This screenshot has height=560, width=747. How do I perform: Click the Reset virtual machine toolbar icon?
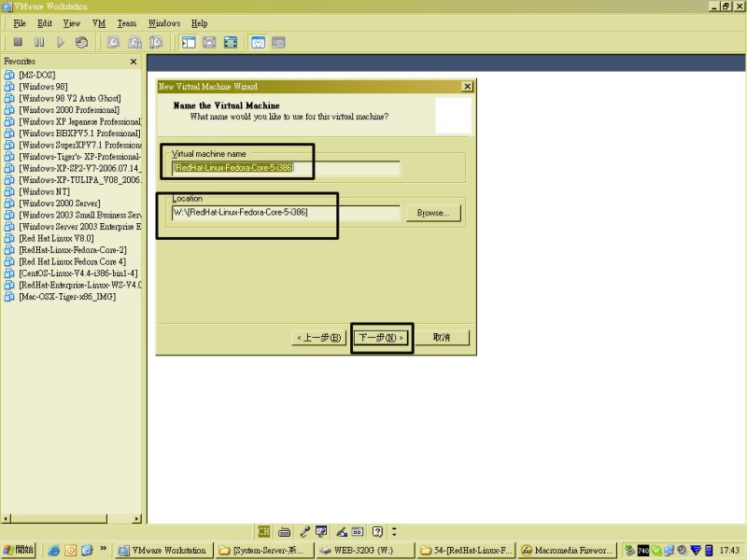pyautogui.click(x=81, y=42)
